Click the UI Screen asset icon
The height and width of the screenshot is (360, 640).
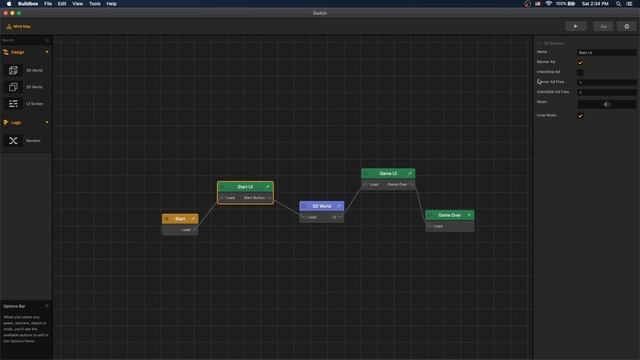13,104
